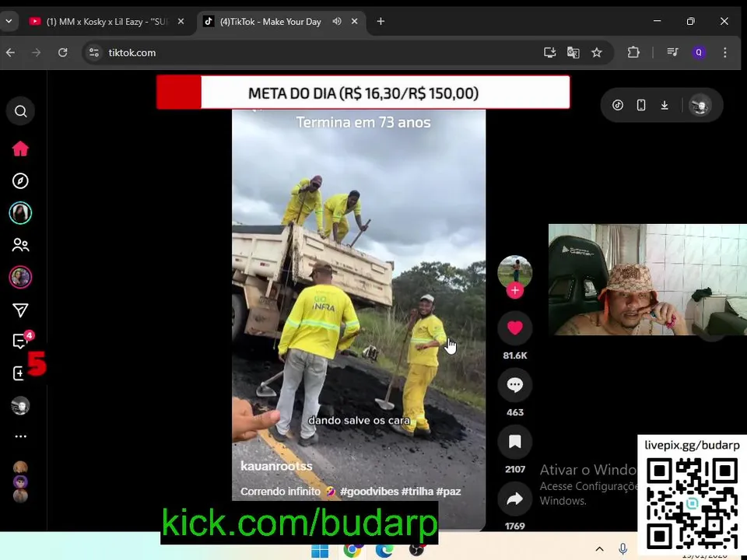Open the #goodvibes hashtag
747x560 pixels.
[369, 492]
